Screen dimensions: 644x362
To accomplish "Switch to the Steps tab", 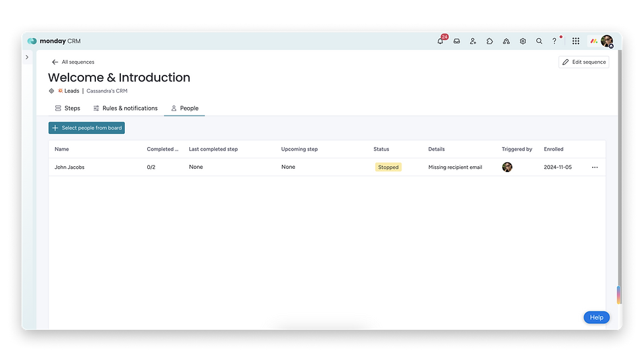I will 67,108.
